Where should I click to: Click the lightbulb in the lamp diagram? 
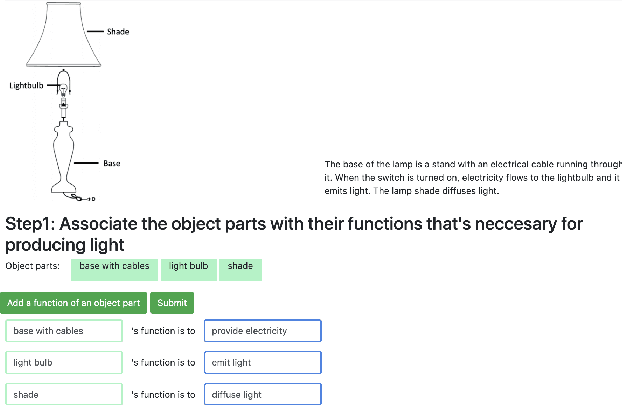(x=64, y=92)
